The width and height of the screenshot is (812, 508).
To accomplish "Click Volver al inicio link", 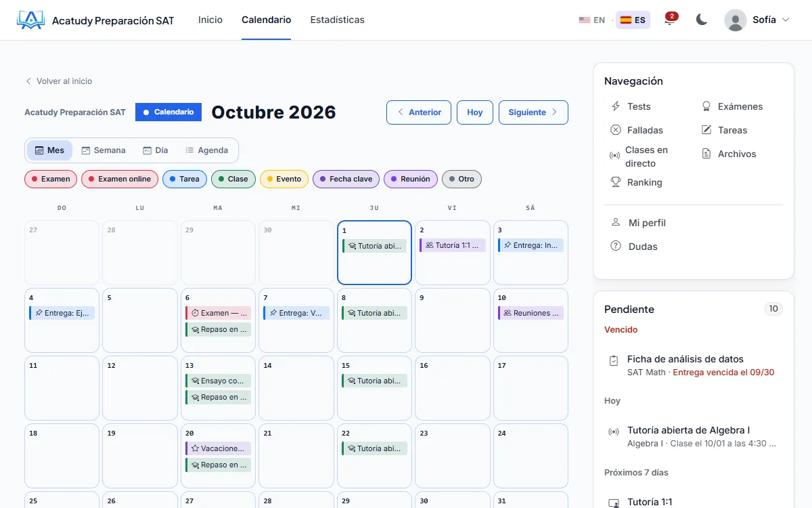I will pos(59,81).
